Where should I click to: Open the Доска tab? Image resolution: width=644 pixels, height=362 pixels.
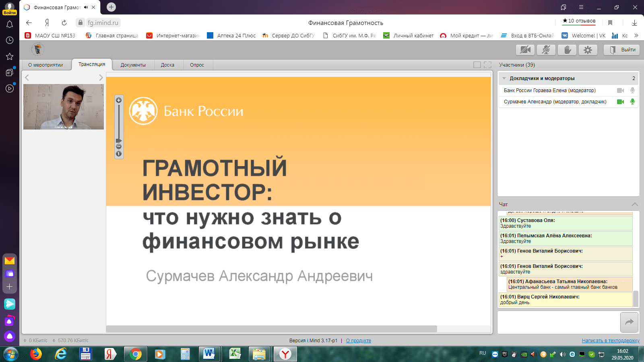(x=167, y=65)
